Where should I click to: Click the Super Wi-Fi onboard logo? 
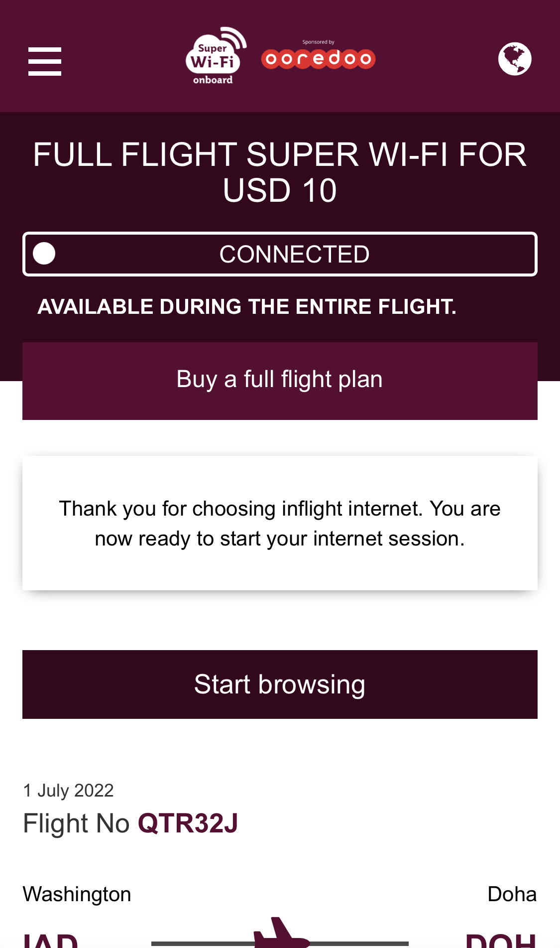point(216,56)
